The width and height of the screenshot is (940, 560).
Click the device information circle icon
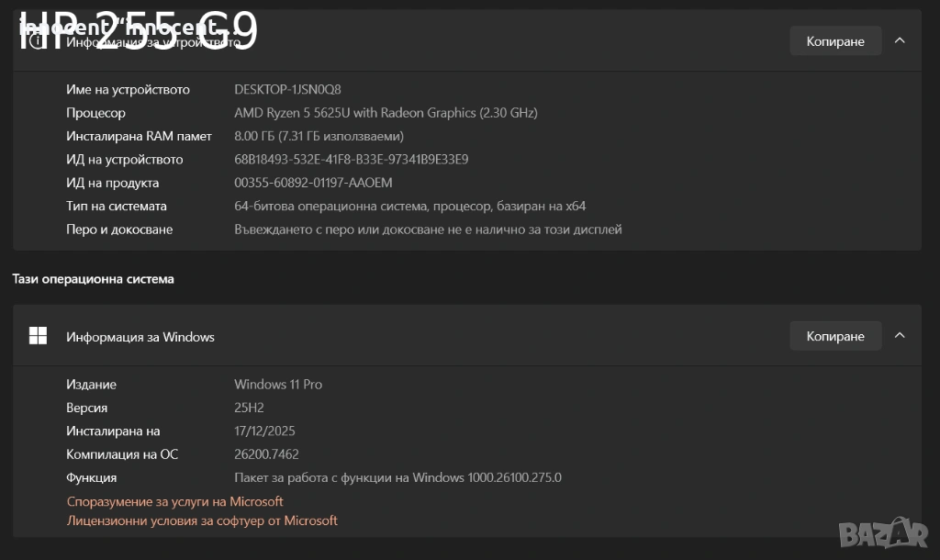(x=37, y=41)
